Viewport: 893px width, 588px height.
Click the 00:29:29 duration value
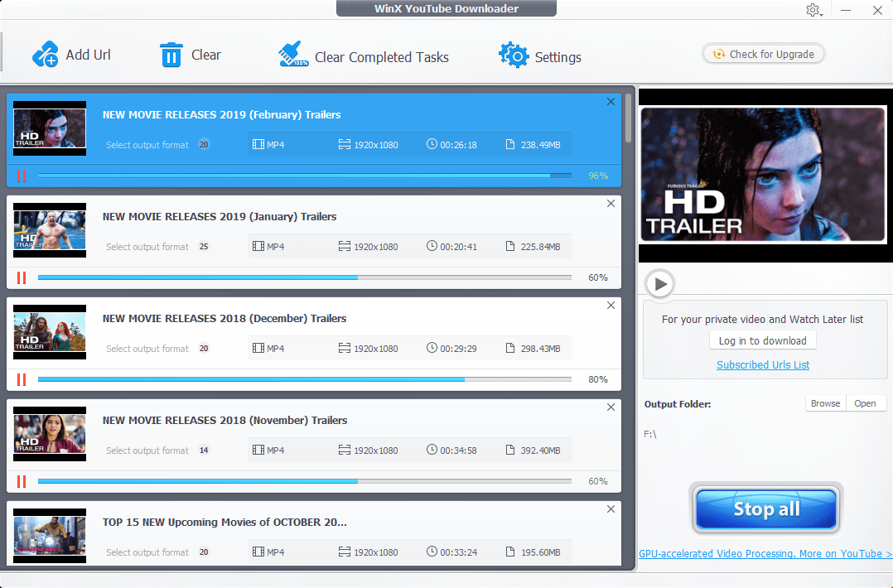tap(458, 349)
